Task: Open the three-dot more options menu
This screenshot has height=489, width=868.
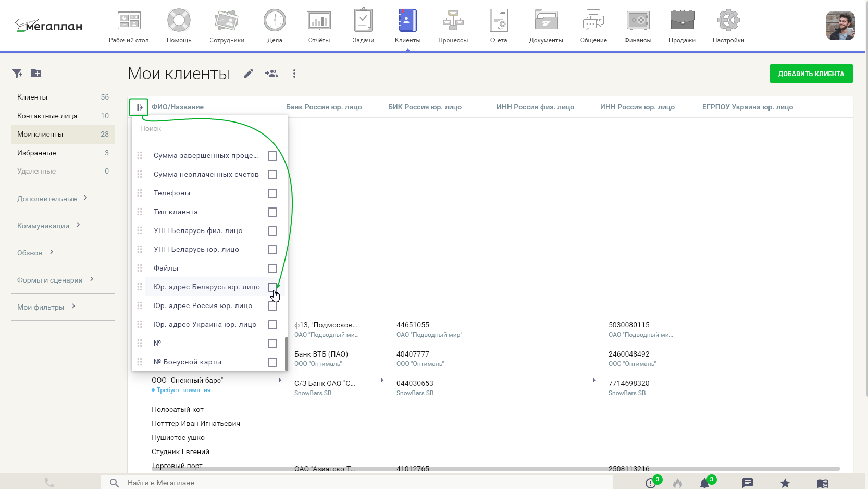Action: [x=294, y=74]
